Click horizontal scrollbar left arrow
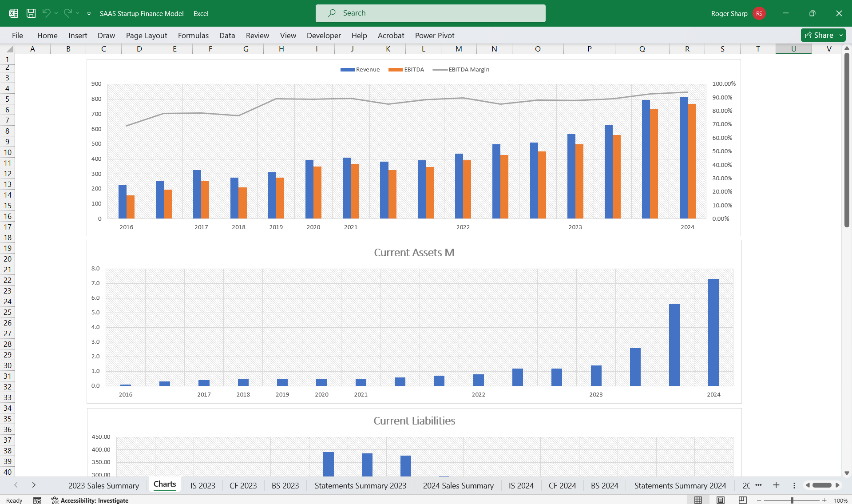The image size is (852, 504). click(x=808, y=485)
